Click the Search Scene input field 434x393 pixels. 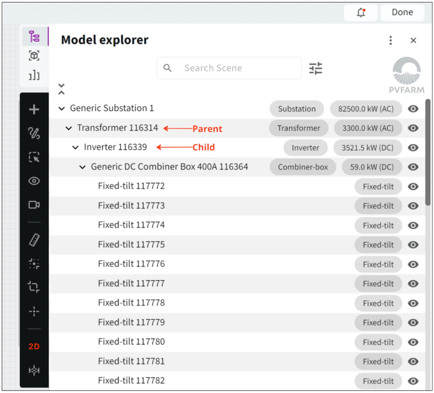[229, 68]
